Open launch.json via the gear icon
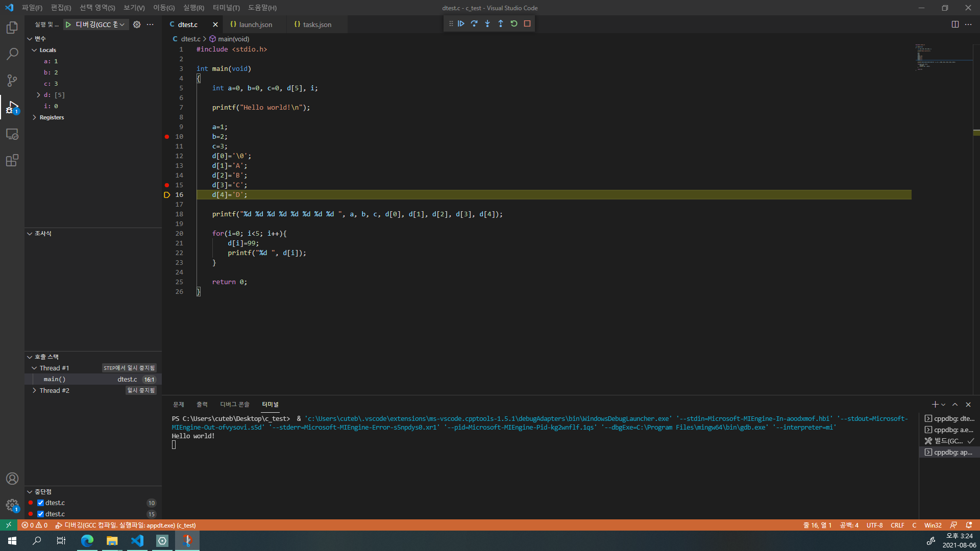Viewport: 980px width, 551px height. point(137,24)
